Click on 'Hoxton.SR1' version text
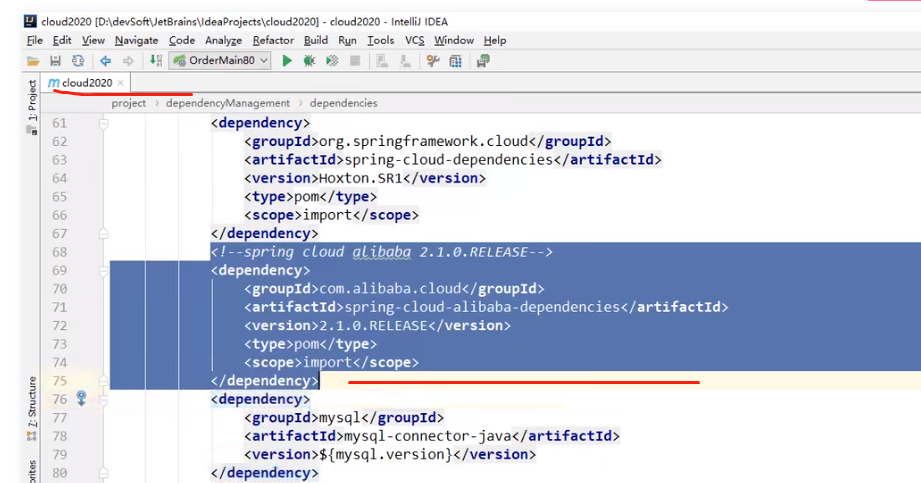This screenshot has height=483, width=921. tap(361, 178)
